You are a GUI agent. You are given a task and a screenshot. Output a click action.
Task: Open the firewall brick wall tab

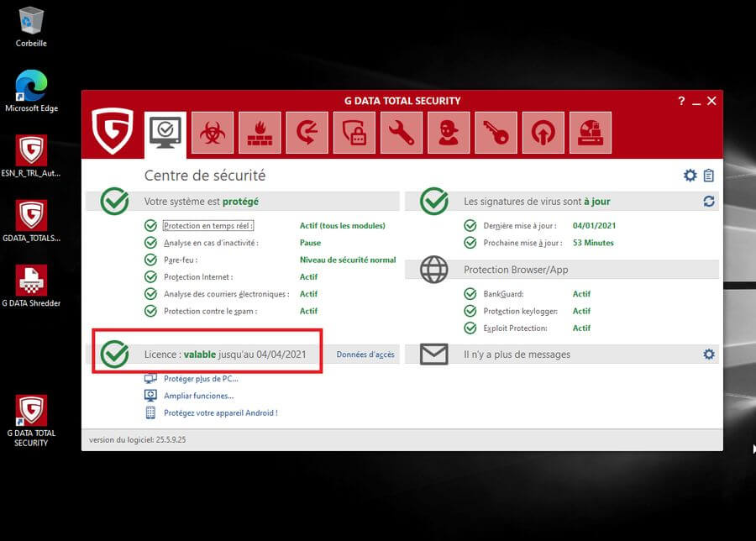click(260, 133)
